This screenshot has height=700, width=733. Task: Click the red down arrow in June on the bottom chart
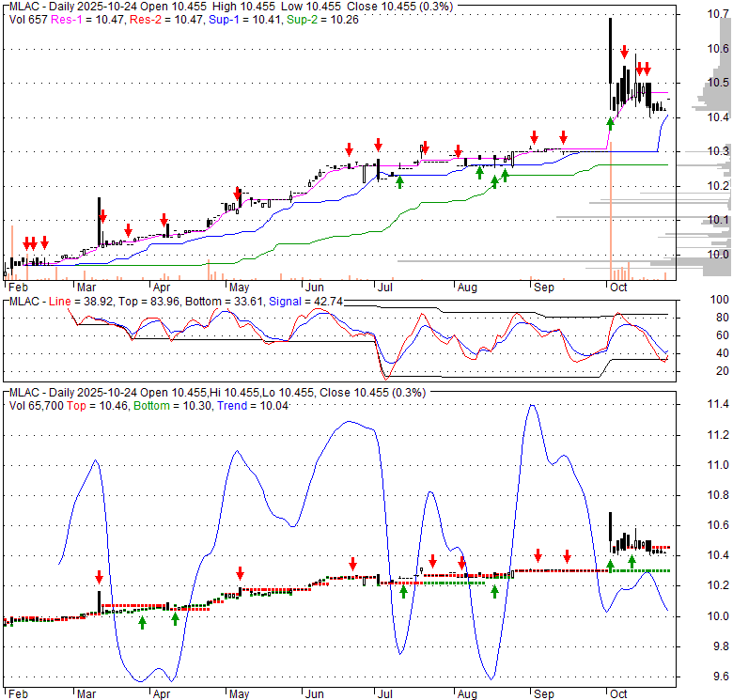pyautogui.click(x=352, y=564)
